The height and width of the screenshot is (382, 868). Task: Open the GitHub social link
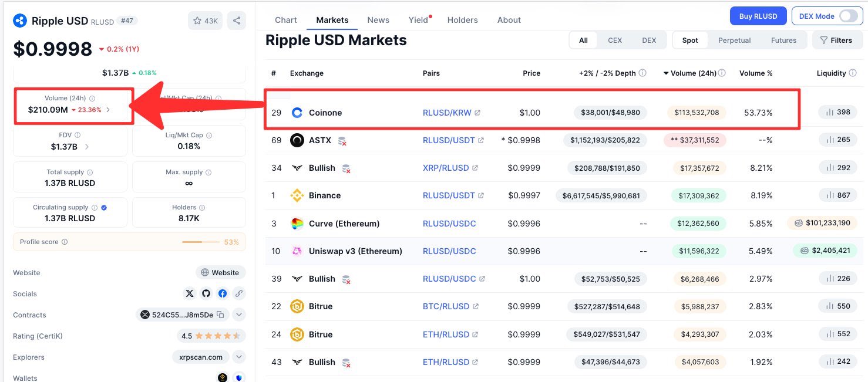point(206,293)
